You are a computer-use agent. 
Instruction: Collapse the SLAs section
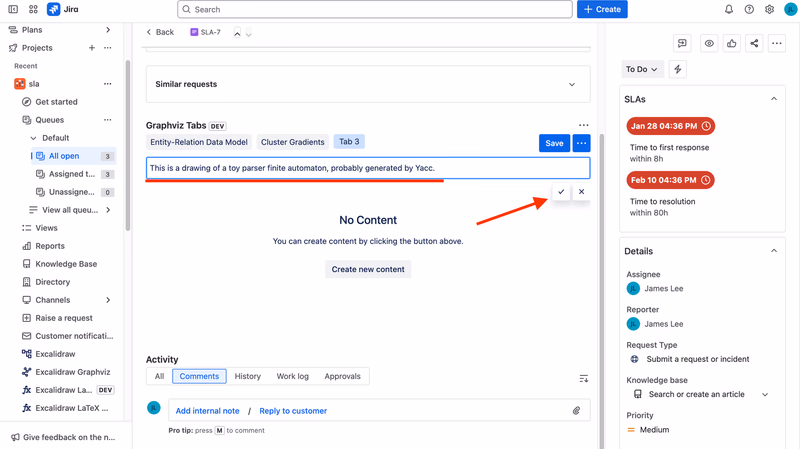click(774, 99)
